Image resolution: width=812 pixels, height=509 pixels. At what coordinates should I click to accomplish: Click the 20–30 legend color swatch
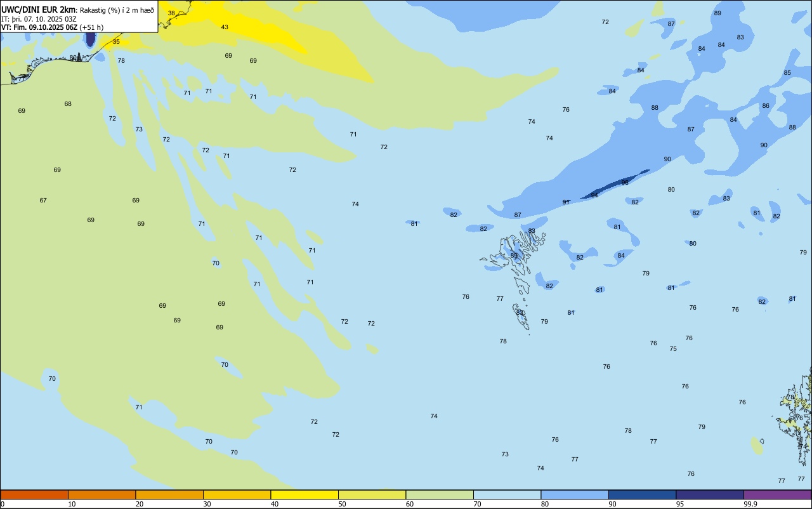coord(169,494)
